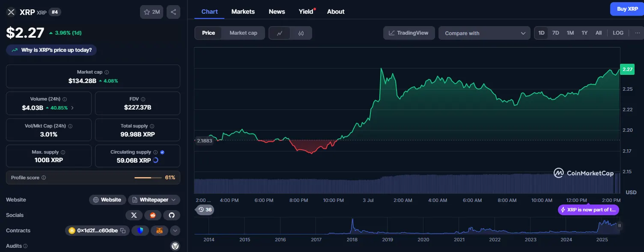Select the candlestick chart type
Image resolution: width=644 pixels, height=252 pixels.
[x=301, y=33]
